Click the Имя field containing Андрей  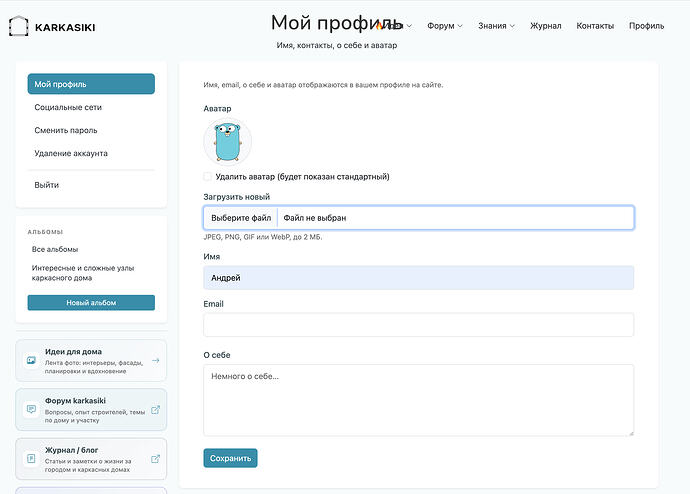418,278
